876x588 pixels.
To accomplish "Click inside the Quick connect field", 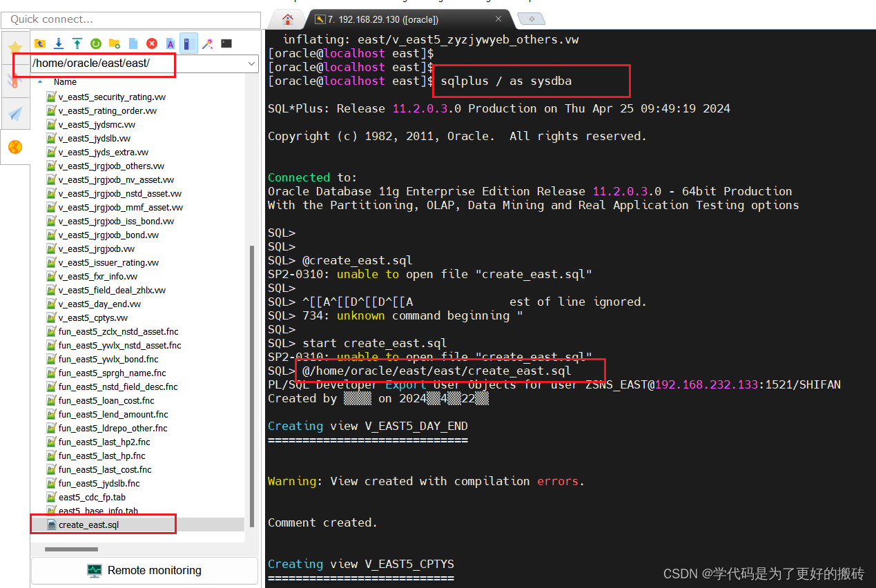I will 131,20.
